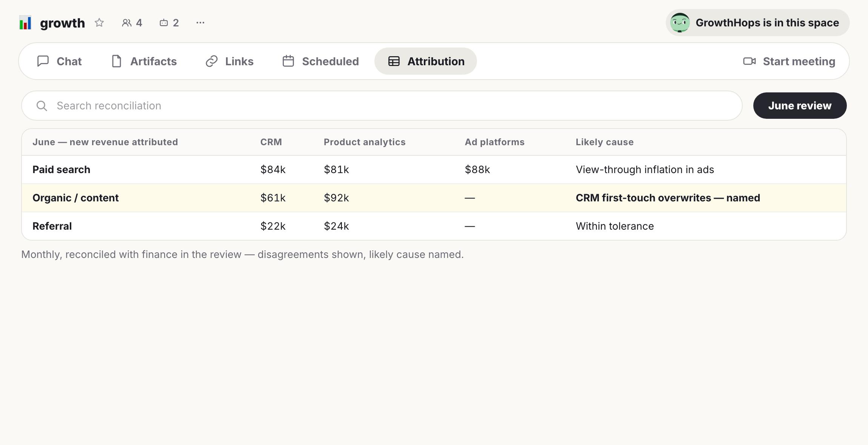
Task: View the 4 members
Action: coord(132,23)
